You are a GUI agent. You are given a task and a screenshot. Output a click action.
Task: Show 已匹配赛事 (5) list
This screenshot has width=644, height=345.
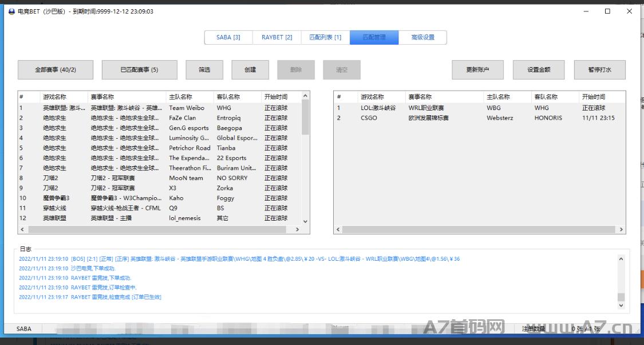[139, 70]
